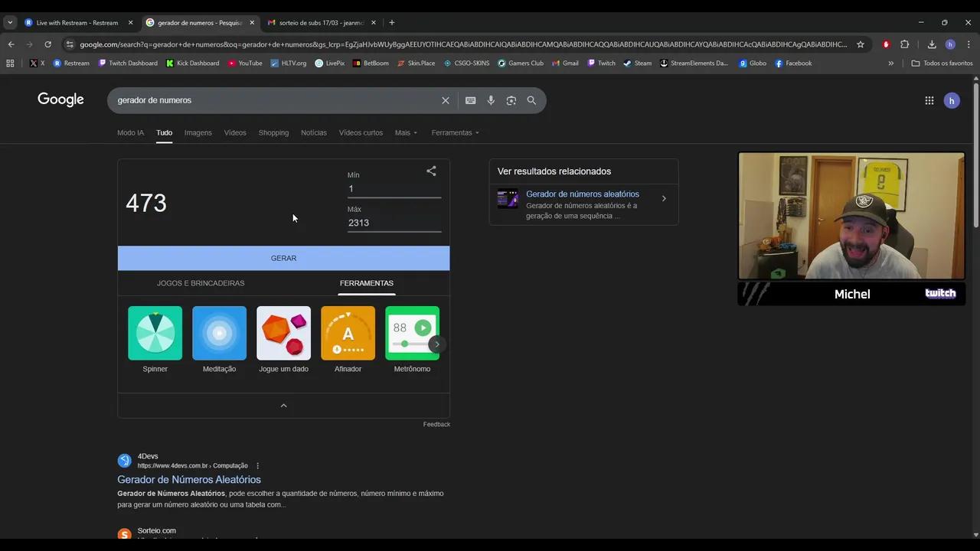Share the number generator result
Screen dimensions: 980x551
(431, 171)
